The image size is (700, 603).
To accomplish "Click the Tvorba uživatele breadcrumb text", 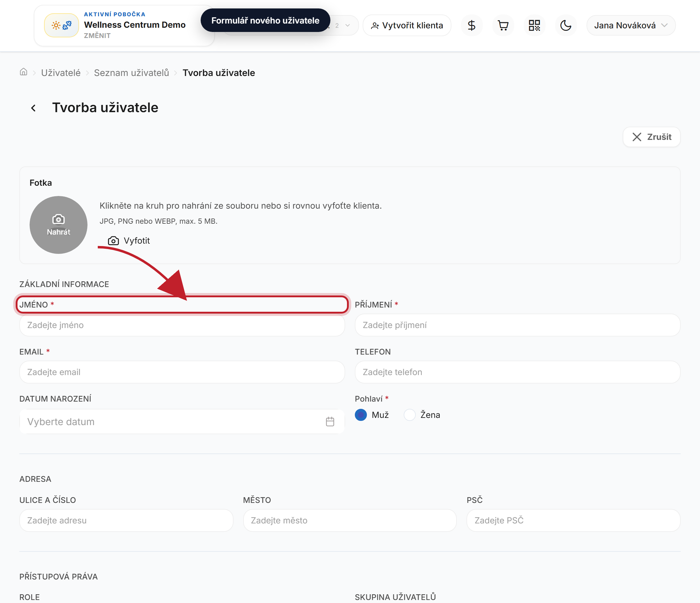I will pos(218,73).
